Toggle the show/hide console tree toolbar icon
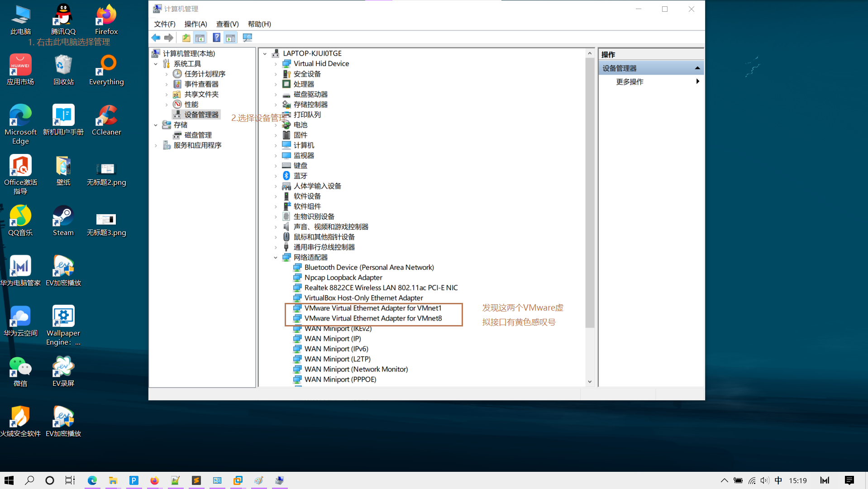Image resolution: width=868 pixels, height=489 pixels. coord(200,38)
